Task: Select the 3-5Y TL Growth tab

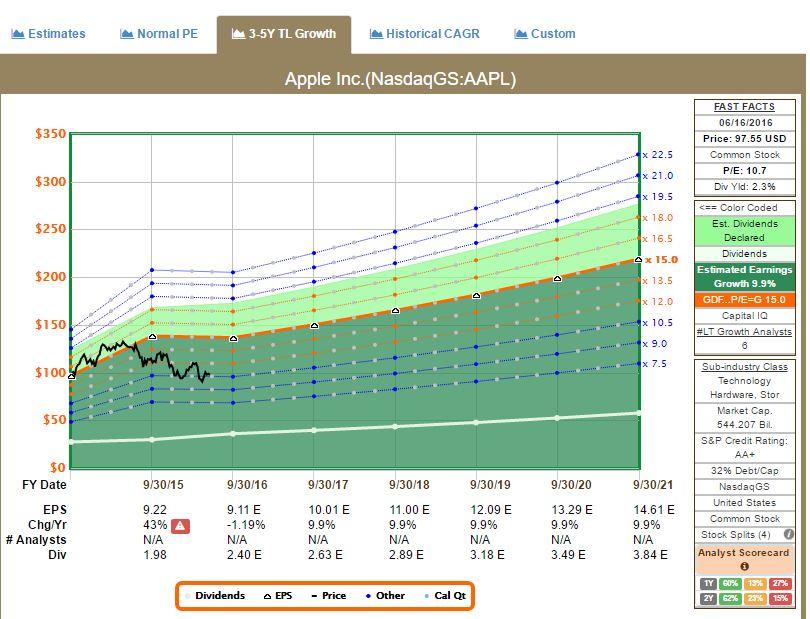Action: click(x=284, y=34)
